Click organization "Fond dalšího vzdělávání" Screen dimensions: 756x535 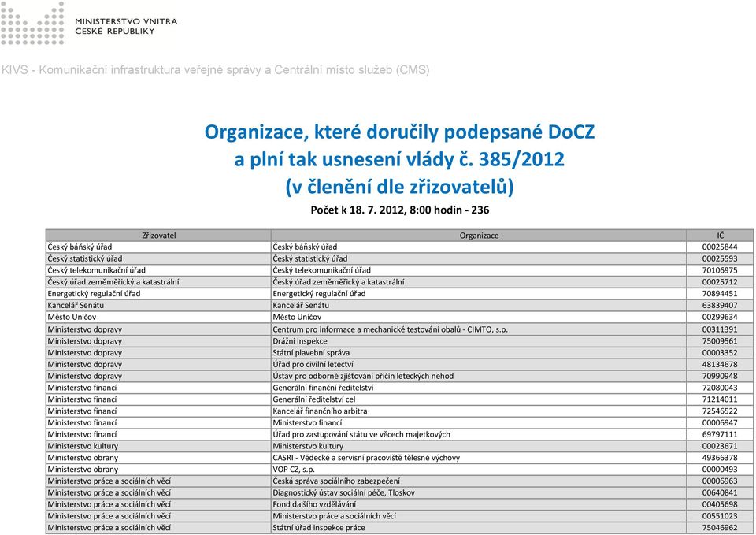click(314, 504)
